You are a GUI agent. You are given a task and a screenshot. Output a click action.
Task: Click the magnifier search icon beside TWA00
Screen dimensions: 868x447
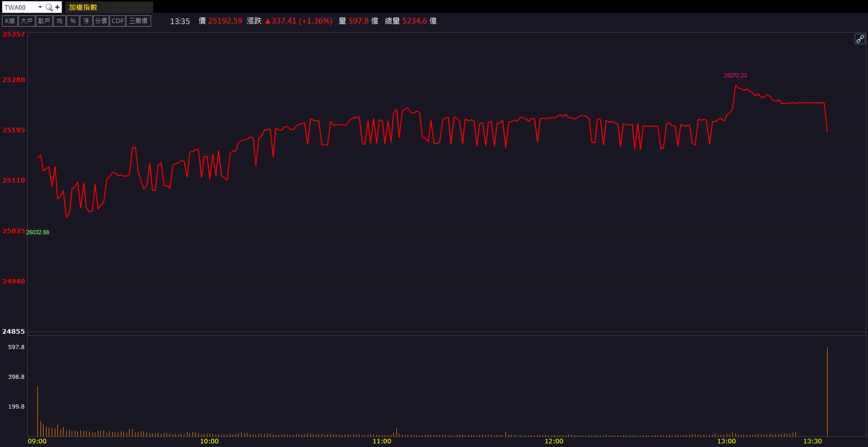tap(49, 7)
